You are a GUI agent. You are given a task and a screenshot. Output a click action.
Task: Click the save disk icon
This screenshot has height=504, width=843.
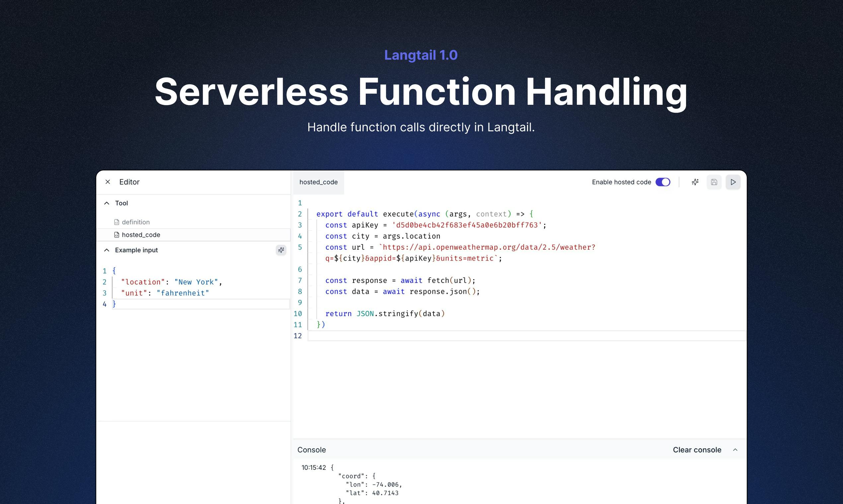pos(714,182)
